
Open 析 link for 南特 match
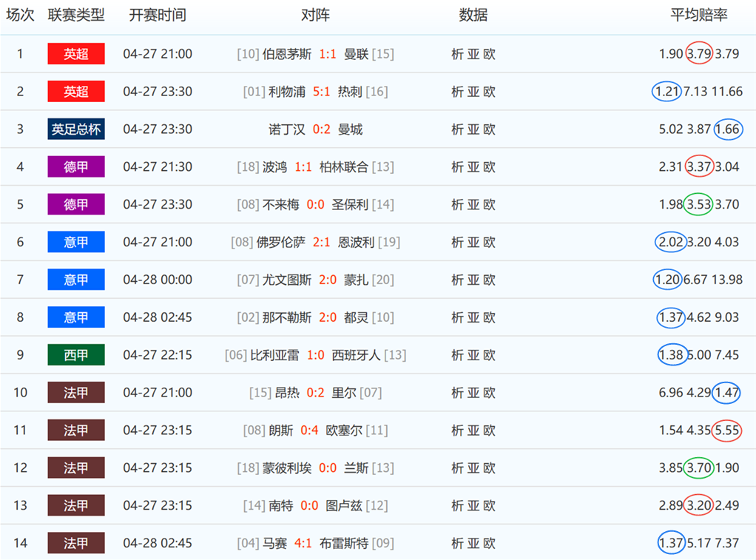click(x=458, y=505)
